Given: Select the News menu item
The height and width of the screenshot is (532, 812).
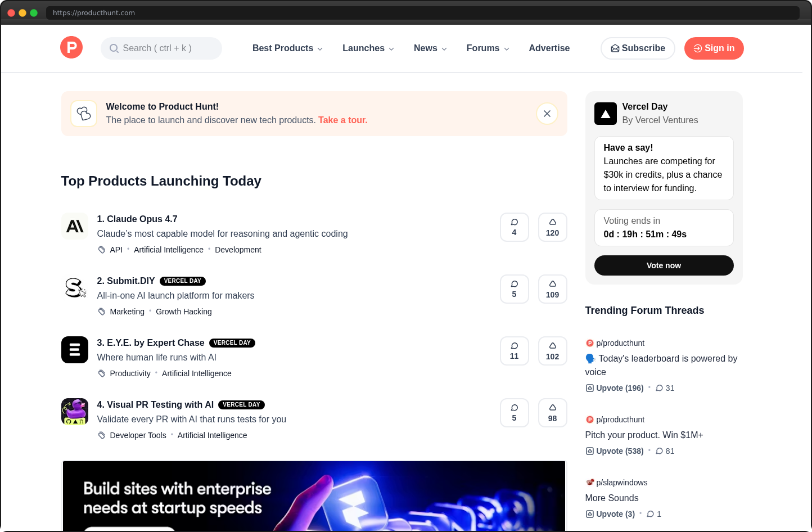Looking at the screenshot, I should click(x=430, y=48).
